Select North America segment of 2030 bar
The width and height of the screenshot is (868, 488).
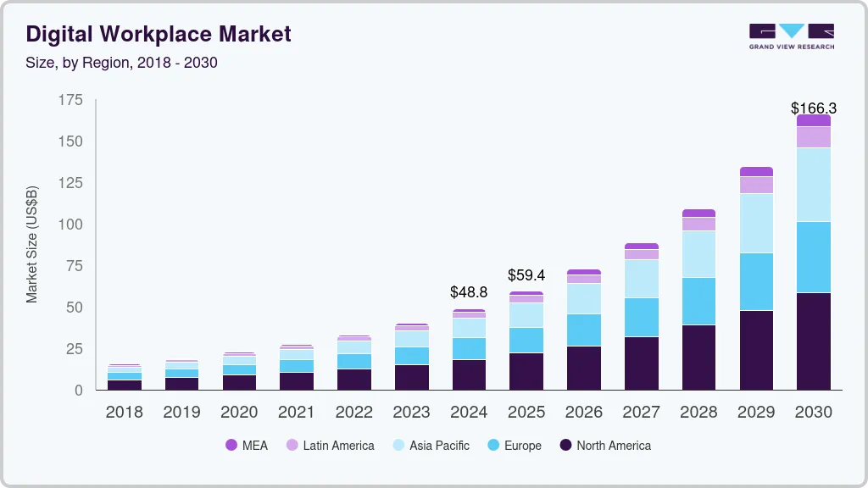(x=813, y=341)
